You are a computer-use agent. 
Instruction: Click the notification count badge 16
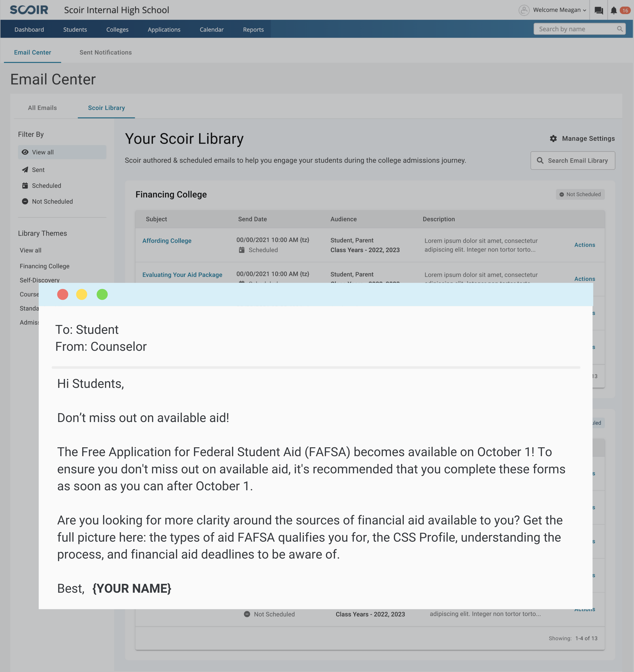(625, 10)
